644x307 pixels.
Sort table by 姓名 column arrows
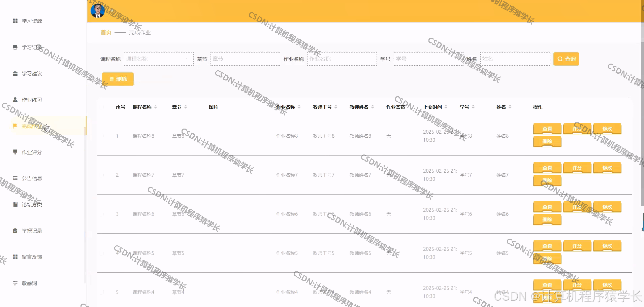coord(510,107)
